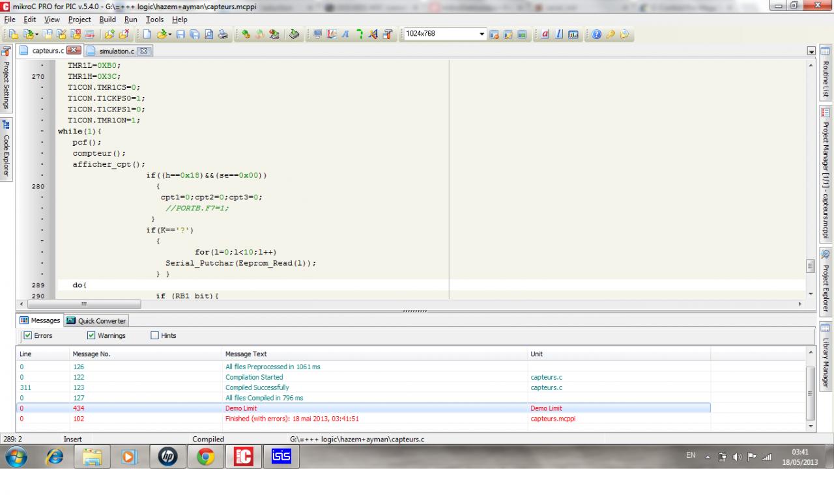Switch to the Quick Converter tab
Image resolution: width=834 pixels, height=504 pixels.
(96, 320)
